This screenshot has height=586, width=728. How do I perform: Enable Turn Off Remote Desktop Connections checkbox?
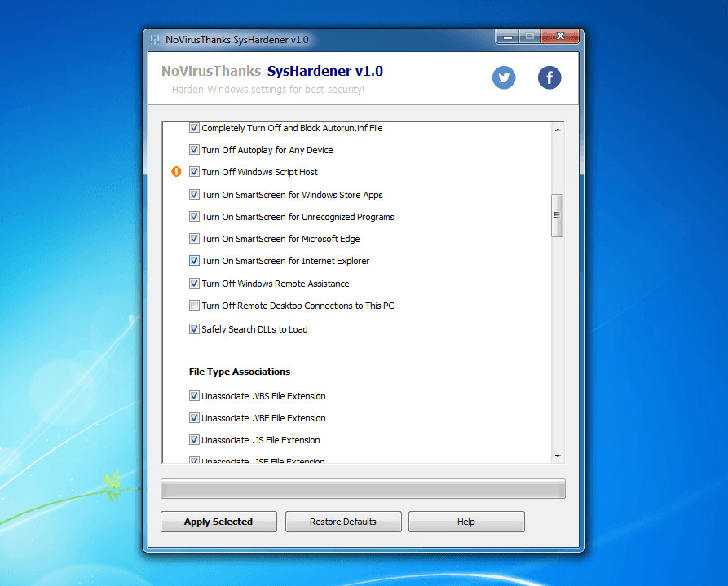(x=194, y=306)
